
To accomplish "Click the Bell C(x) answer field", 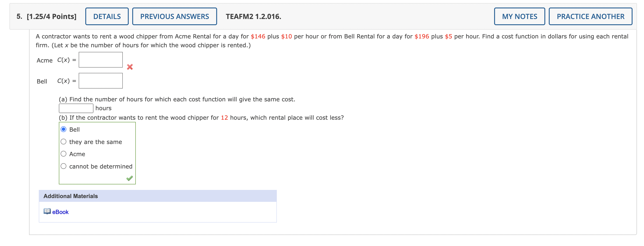I will coord(101,81).
